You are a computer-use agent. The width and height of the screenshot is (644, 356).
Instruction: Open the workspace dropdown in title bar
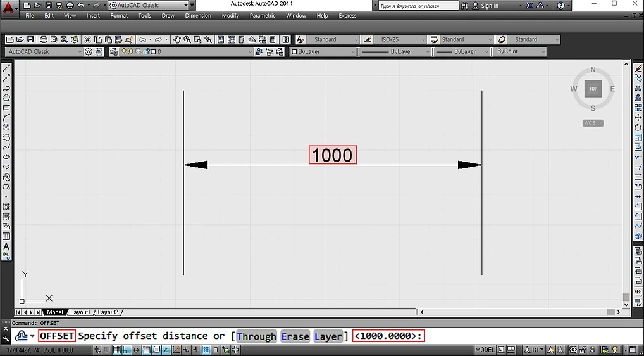click(149, 5)
